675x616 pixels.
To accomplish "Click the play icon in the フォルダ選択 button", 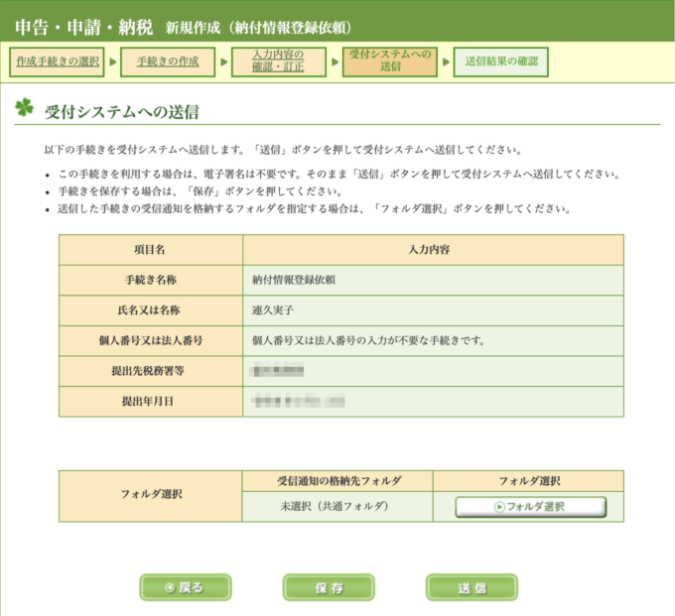I will (499, 507).
